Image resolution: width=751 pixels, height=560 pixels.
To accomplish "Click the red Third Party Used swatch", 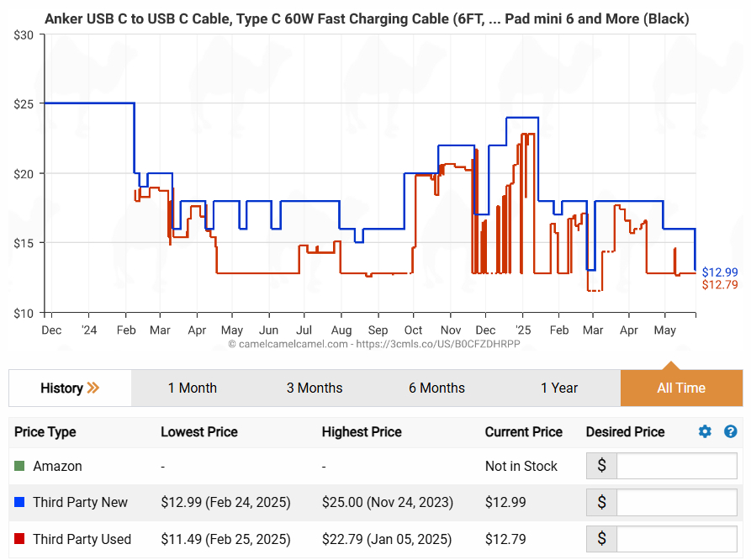I will pos(19,539).
